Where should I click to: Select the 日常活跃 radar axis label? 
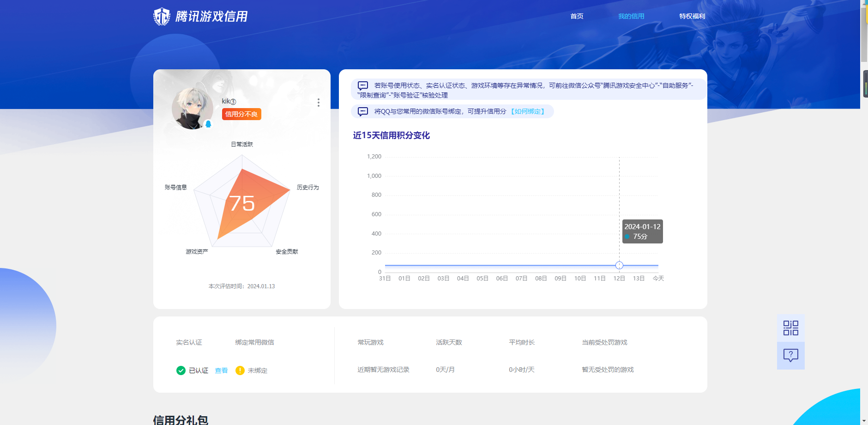pyautogui.click(x=242, y=144)
